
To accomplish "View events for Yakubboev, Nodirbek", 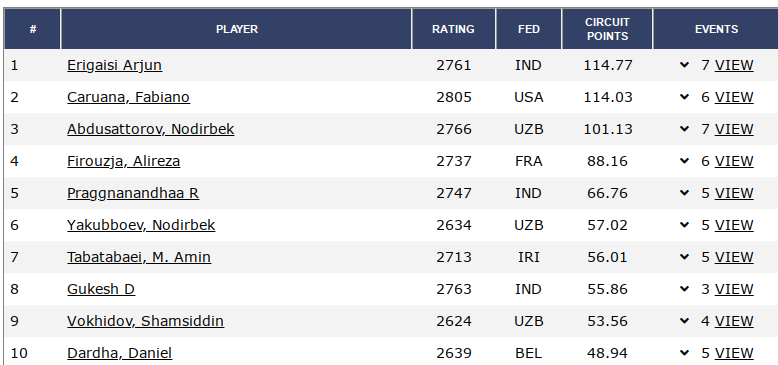I will pos(734,225).
